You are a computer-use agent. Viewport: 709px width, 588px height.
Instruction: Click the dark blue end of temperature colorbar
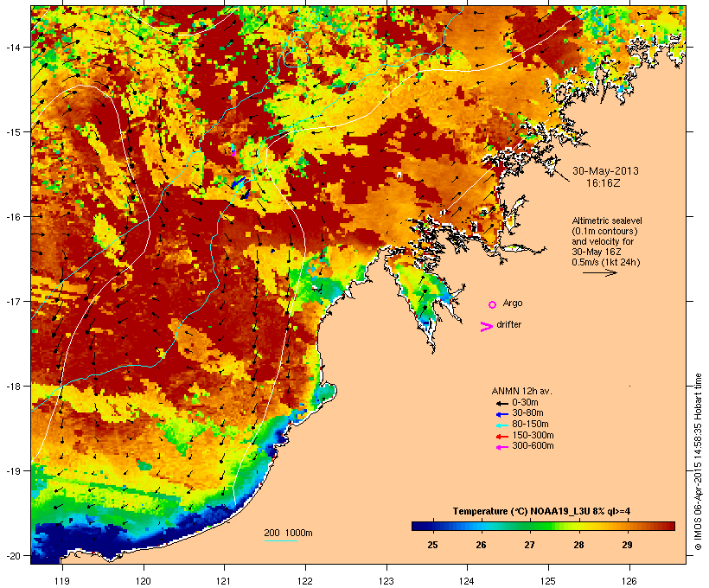coord(420,526)
